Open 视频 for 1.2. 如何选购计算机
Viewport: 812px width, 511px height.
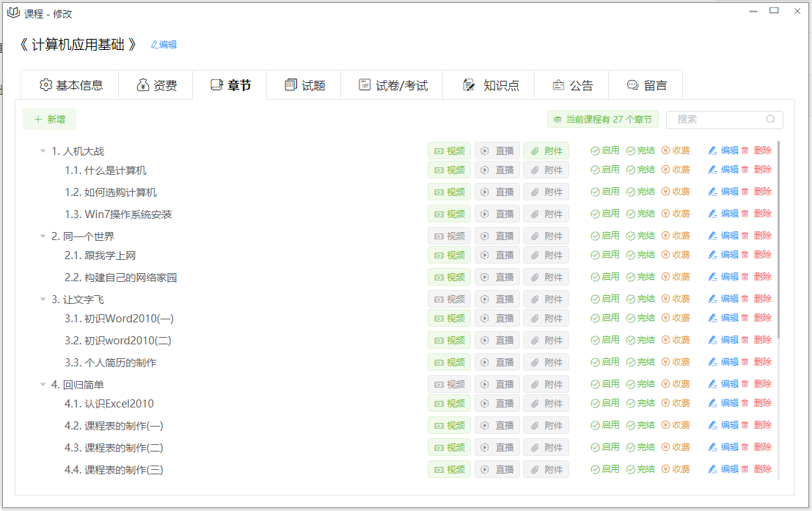[x=449, y=192]
